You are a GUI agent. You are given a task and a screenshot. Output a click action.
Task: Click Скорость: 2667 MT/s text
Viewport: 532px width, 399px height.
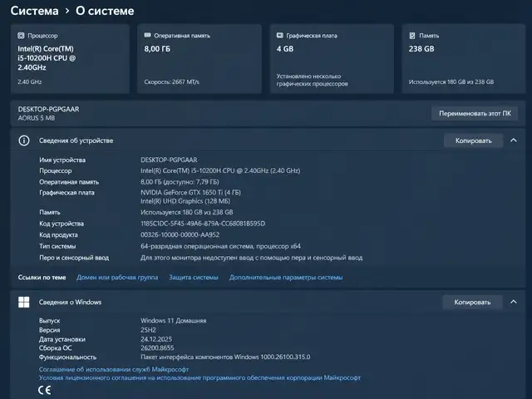coord(172,81)
